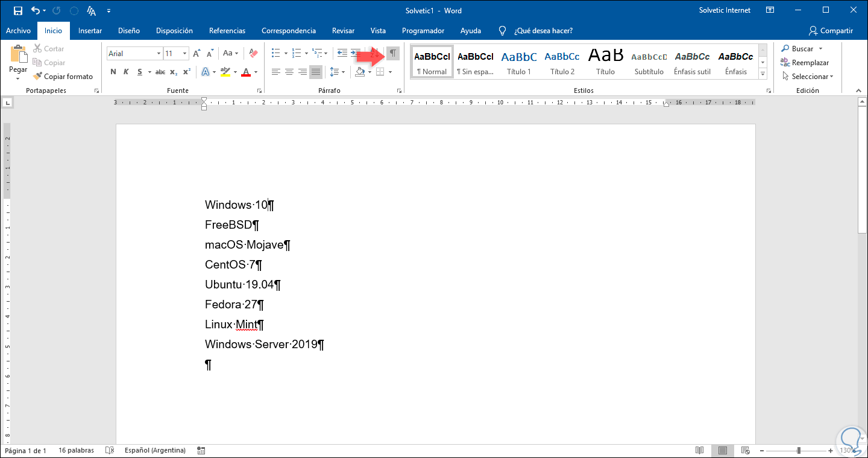Open Reemplazar find and replace
Viewport: 868px width, 458px height.
pyautogui.click(x=805, y=63)
